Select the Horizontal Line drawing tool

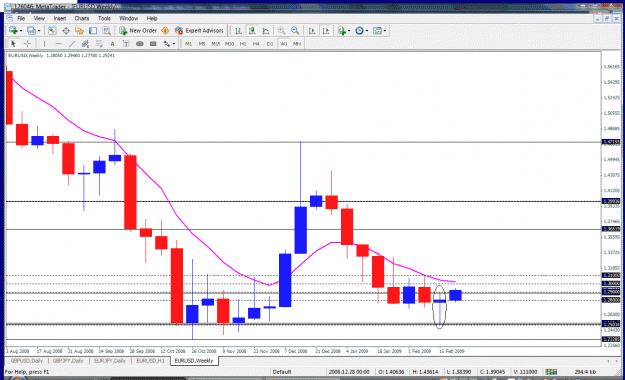pyautogui.click(x=58, y=44)
